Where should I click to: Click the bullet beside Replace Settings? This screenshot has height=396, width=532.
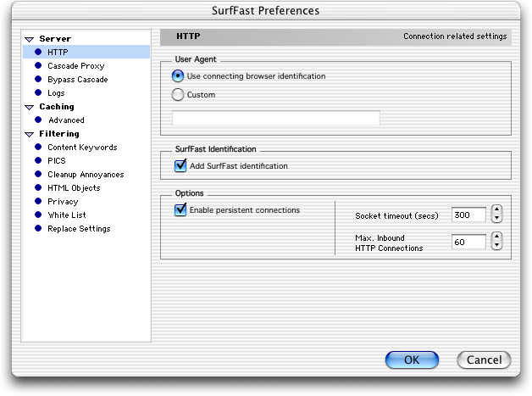(x=38, y=228)
